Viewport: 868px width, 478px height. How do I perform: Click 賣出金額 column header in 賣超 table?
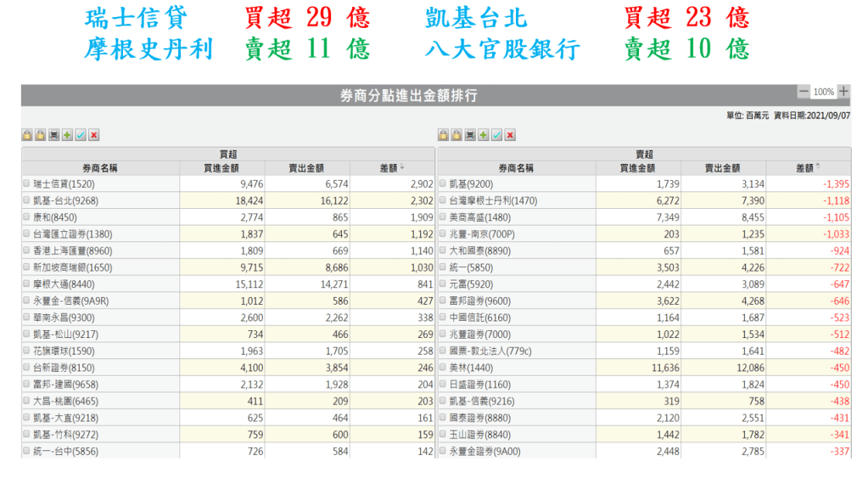pyautogui.click(x=723, y=168)
